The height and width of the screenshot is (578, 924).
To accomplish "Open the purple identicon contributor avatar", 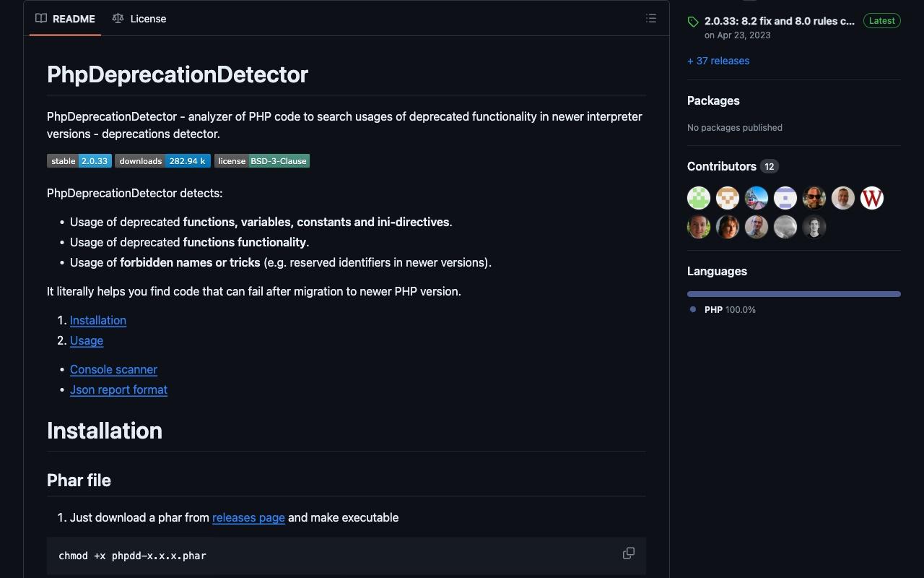I will click(785, 198).
